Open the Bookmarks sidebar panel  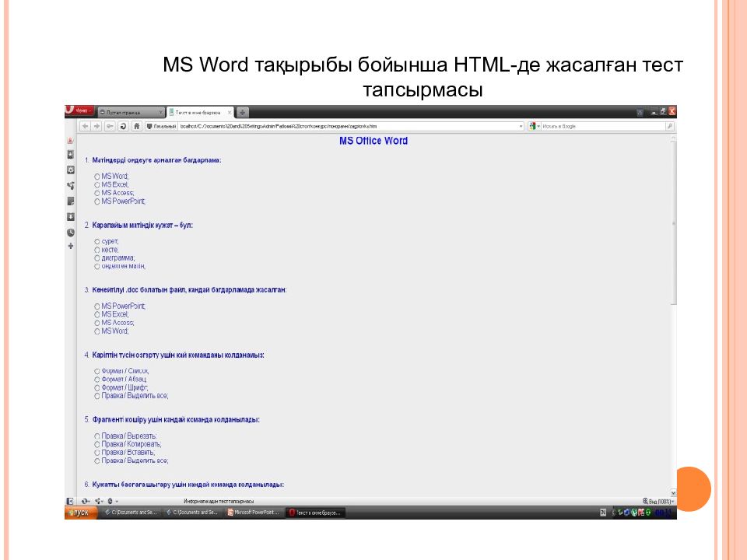click(71, 155)
